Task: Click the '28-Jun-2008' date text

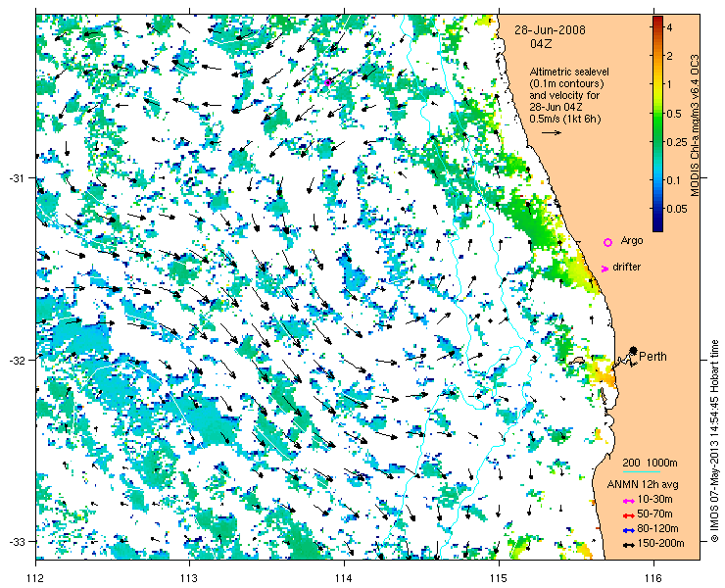Action: coord(551,30)
